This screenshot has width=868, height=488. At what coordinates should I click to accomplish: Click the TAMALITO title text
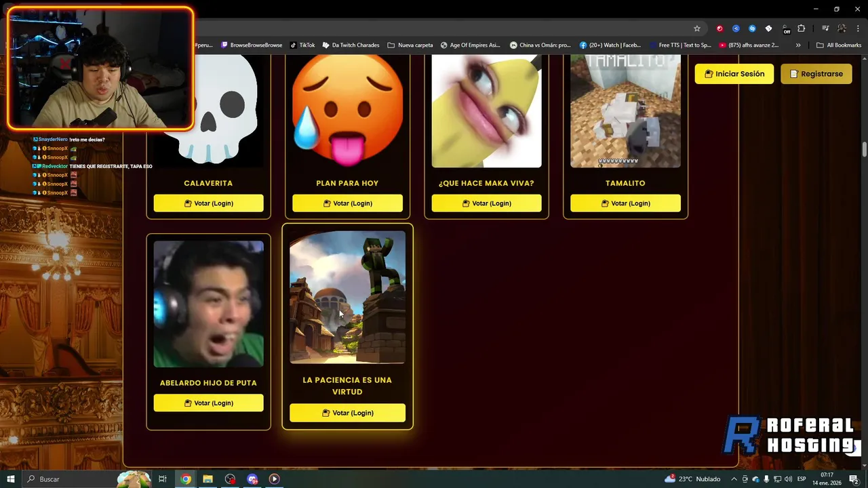[625, 183]
